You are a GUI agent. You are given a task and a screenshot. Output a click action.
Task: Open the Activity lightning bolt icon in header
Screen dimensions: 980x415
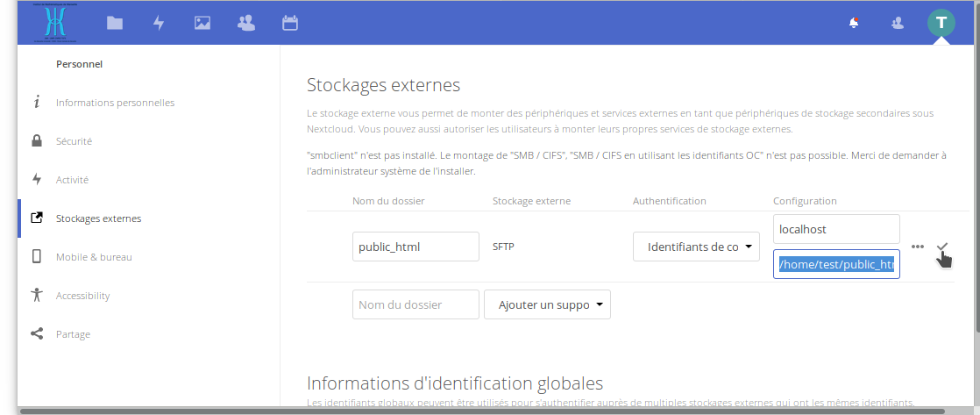point(159,24)
